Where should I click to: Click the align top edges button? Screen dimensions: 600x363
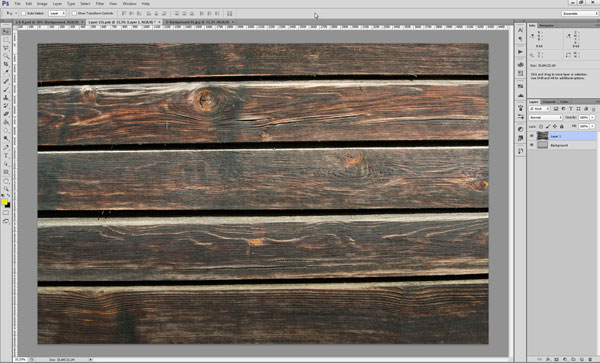(x=124, y=13)
